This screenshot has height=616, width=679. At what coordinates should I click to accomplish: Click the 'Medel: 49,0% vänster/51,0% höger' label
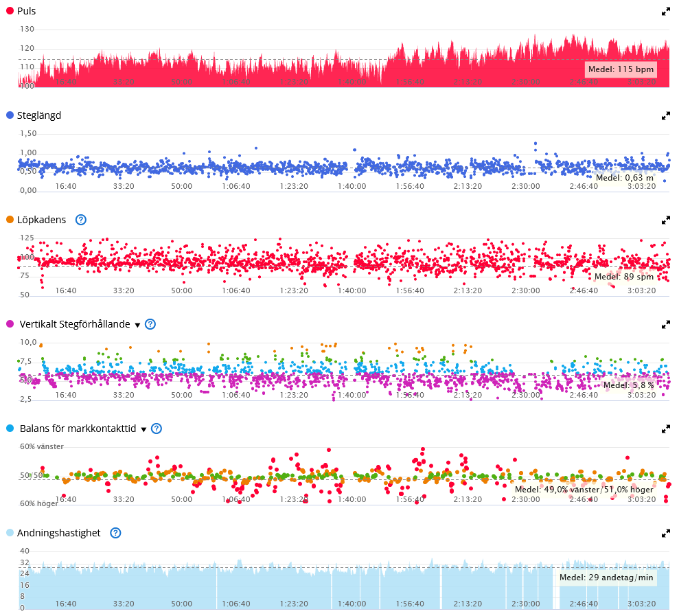(584, 490)
